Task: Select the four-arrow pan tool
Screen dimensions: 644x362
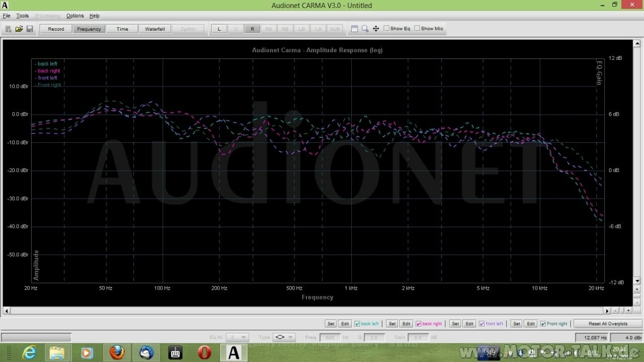Action: [376, 29]
